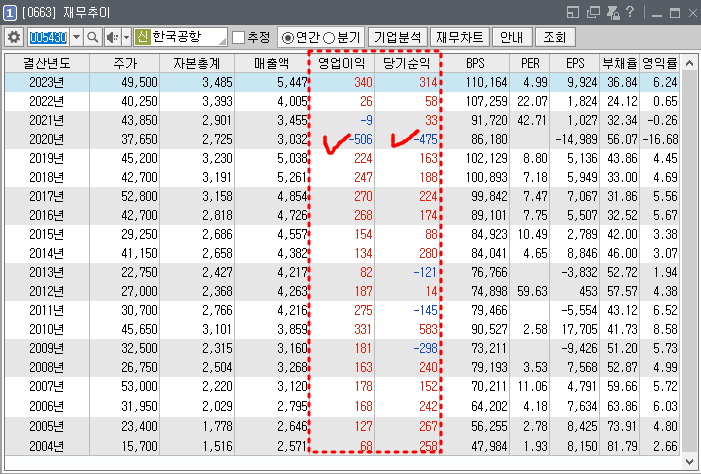Click the 49,500 stock price cell
This screenshot has height=474, width=701.
click(125, 82)
